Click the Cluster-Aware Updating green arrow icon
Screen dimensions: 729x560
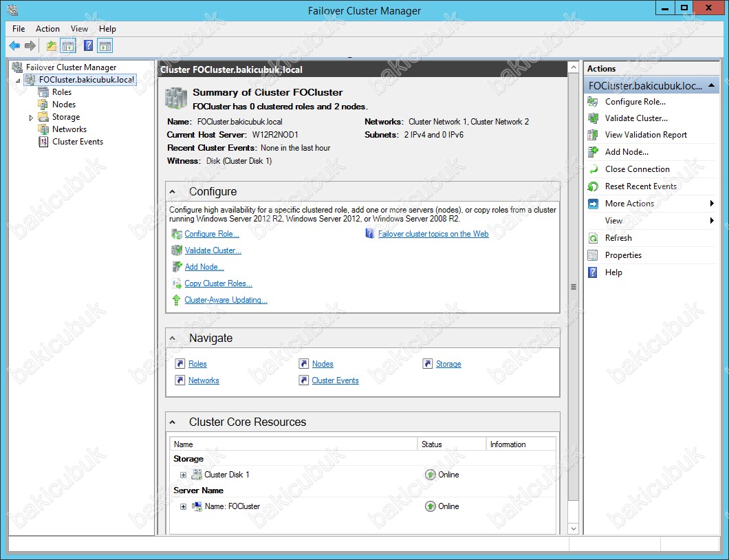pos(176,300)
